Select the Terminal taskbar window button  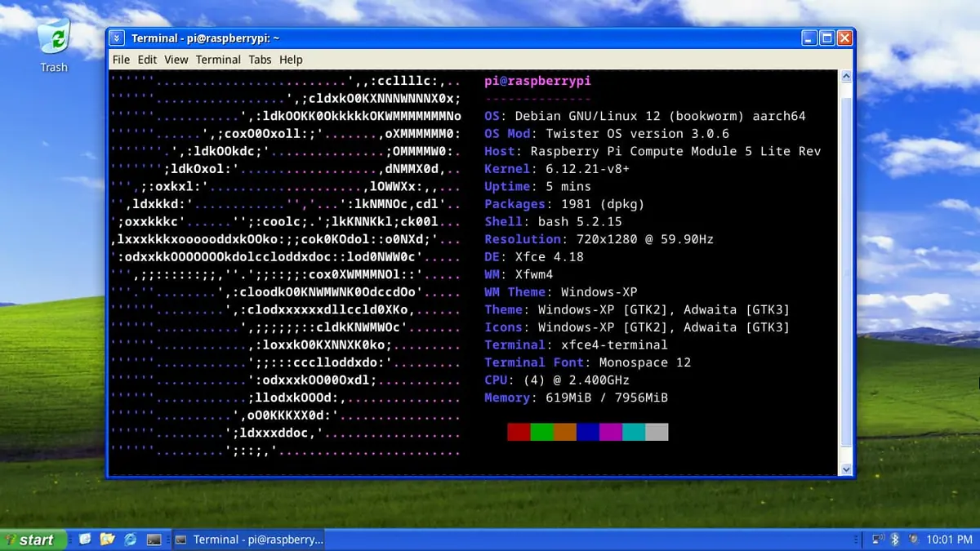click(x=249, y=540)
